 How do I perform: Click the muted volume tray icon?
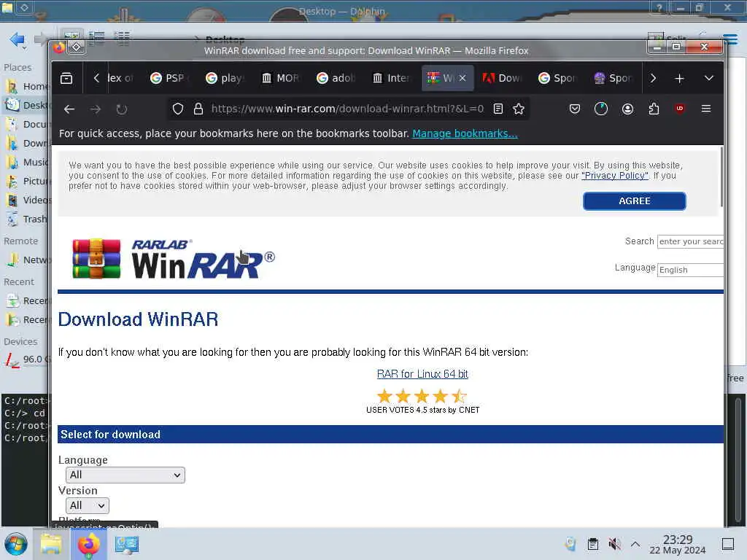(614, 544)
